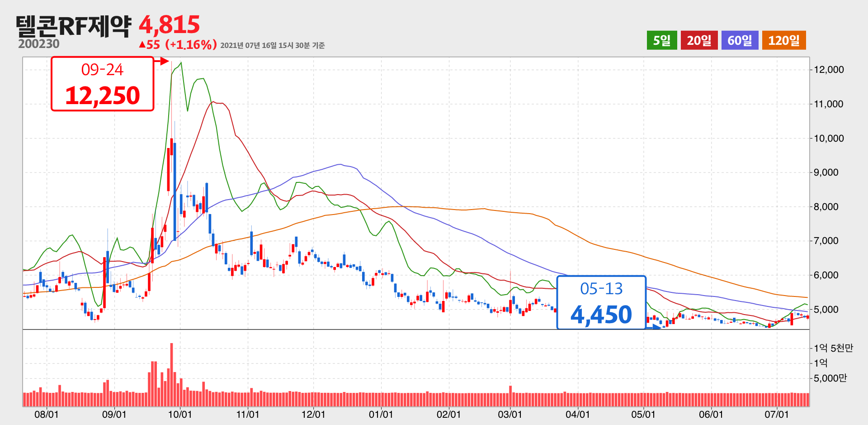Click the 07/01 date axis label

(x=777, y=415)
